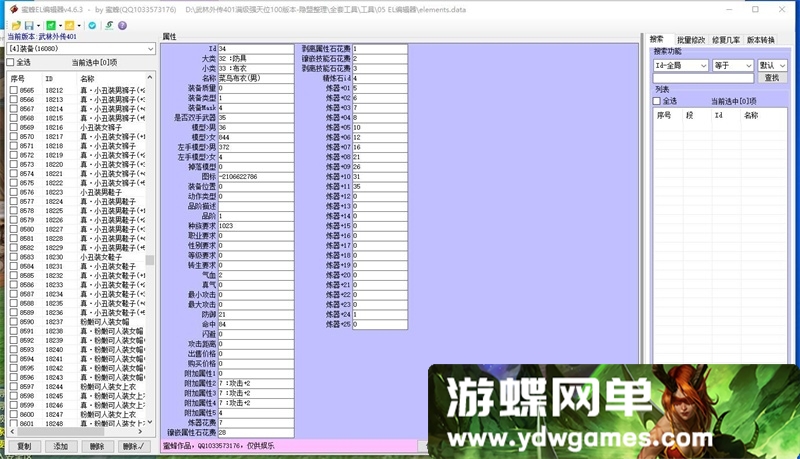Expand the [4]装备(16080) list dropdown

pos(150,48)
